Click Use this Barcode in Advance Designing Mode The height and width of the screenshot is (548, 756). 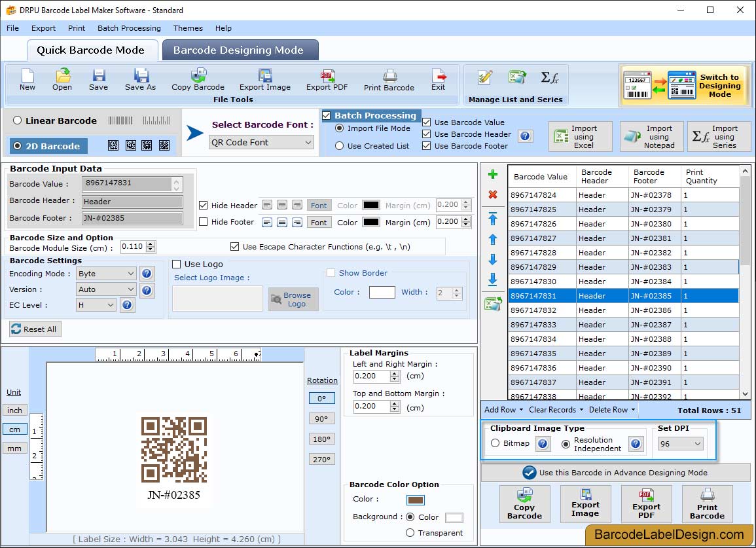click(616, 473)
